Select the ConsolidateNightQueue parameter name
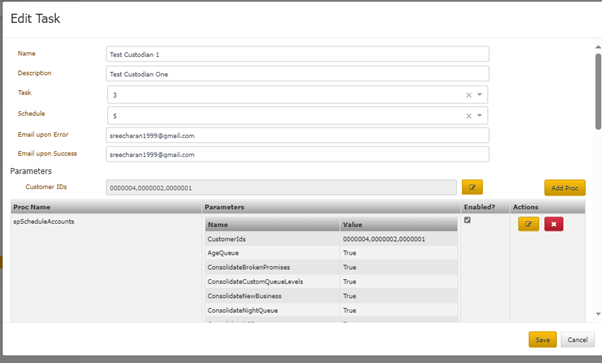Image resolution: width=602 pixels, height=363 pixels. pos(243,310)
